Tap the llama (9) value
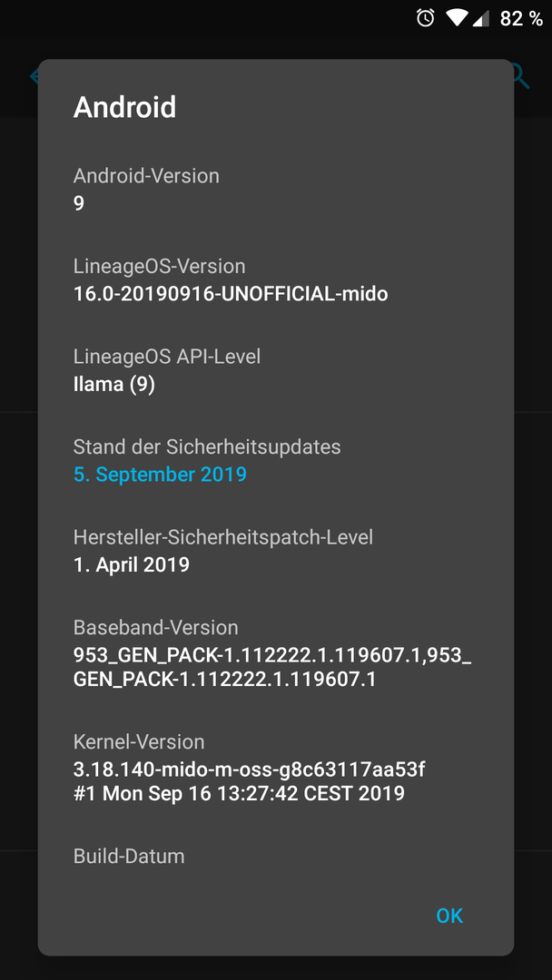The height and width of the screenshot is (980, 552). pyautogui.click(x=114, y=385)
